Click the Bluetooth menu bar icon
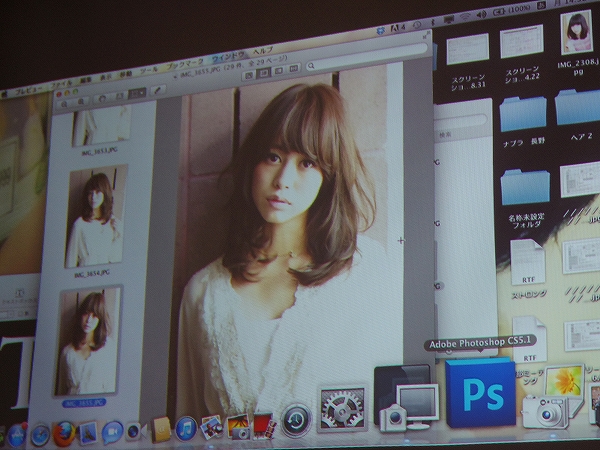600x450 pixels. pos(433,22)
